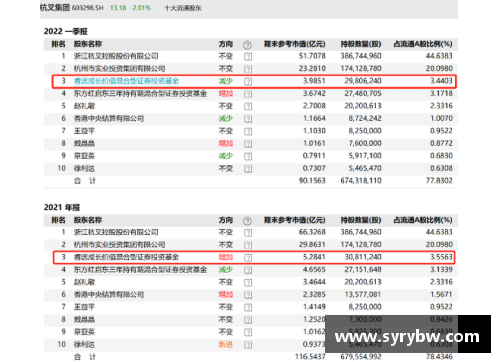The height and width of the screenshot is (362, 500).
Task: Click shareholding 30,811,240 in 2021 年报
Action: point(363,257)
